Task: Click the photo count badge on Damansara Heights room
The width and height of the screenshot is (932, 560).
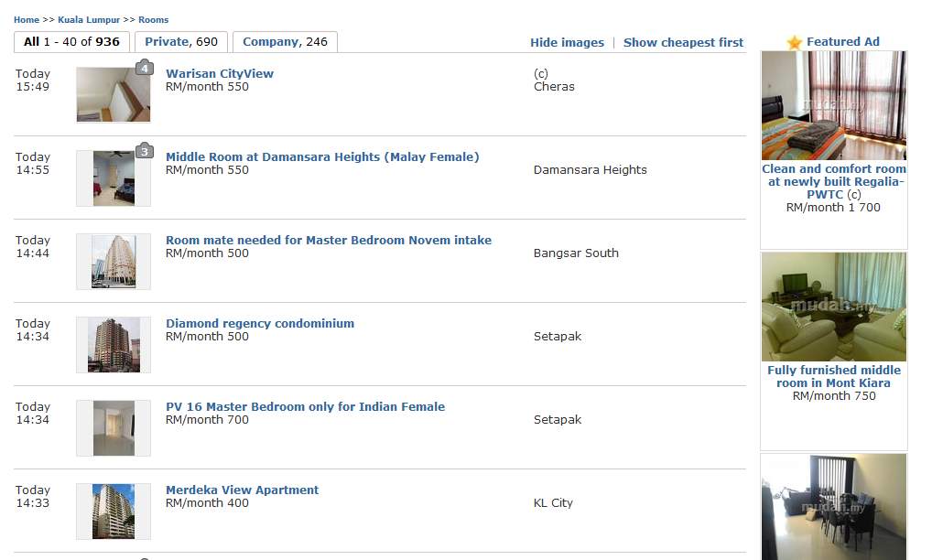Action: tap(144, 151)
